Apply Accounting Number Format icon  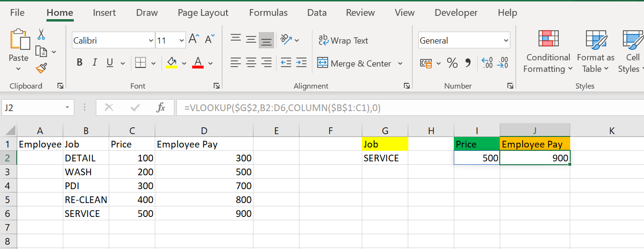[425, 63]
